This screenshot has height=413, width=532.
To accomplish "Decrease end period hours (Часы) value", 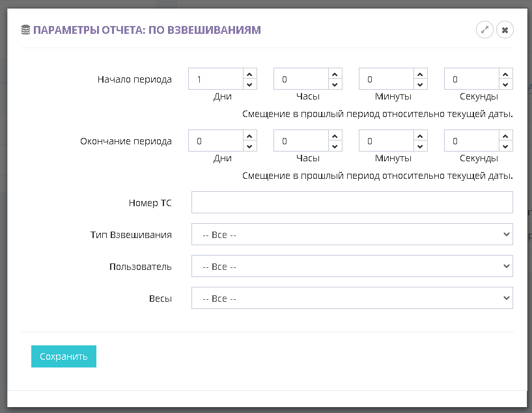I will click(x=335, y=146).
